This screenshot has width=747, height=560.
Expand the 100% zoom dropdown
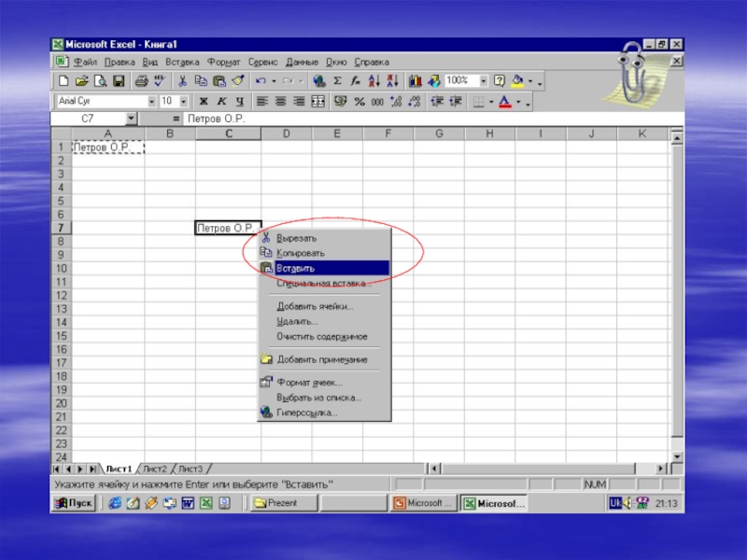[x=483, y=81]
